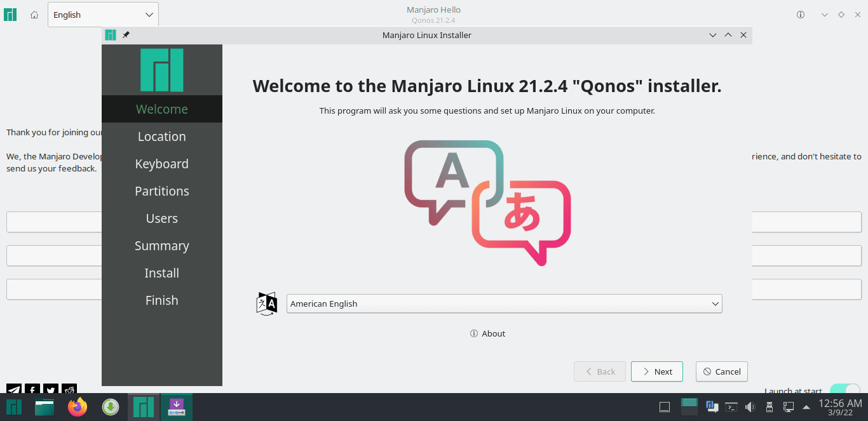This screenshot has height=421, width=868.
Task: Click the language translation icon beside American English
Action: tap(267, 304)
